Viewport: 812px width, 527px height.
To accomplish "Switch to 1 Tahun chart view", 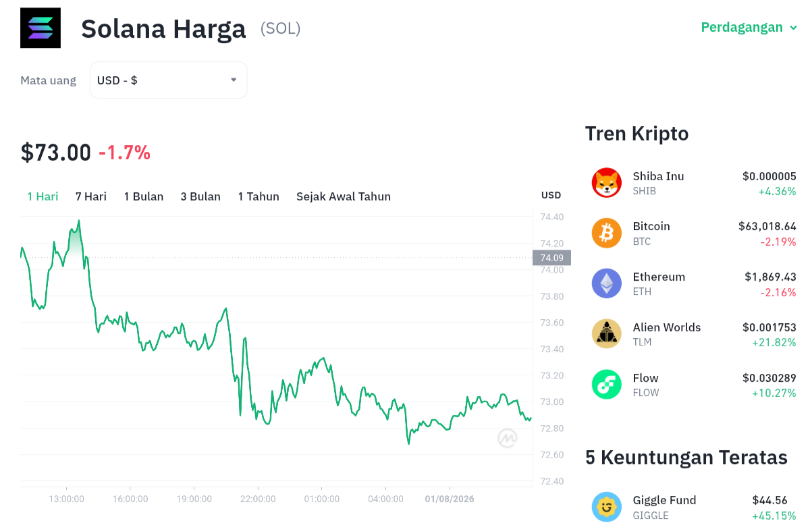I will [259, 196].
